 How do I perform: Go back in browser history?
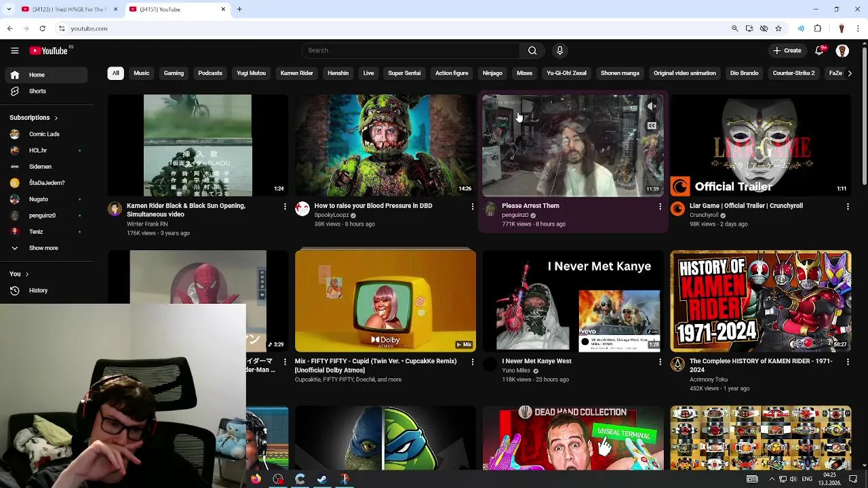click(9, 28)
